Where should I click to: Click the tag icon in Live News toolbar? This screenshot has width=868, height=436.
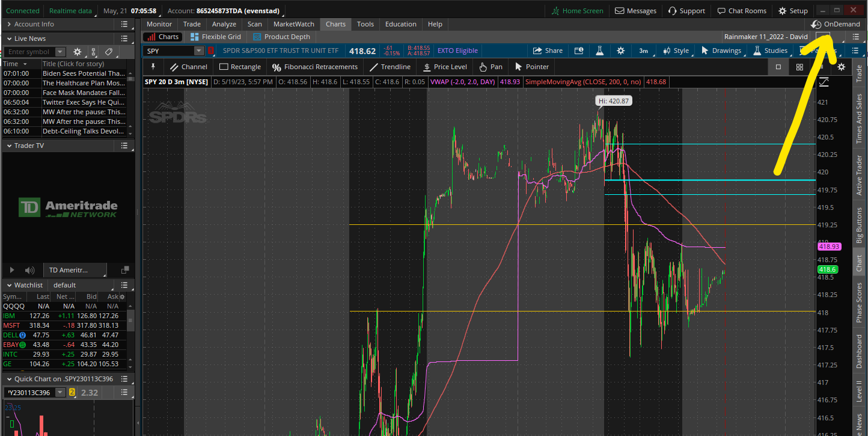click(109, 52)
